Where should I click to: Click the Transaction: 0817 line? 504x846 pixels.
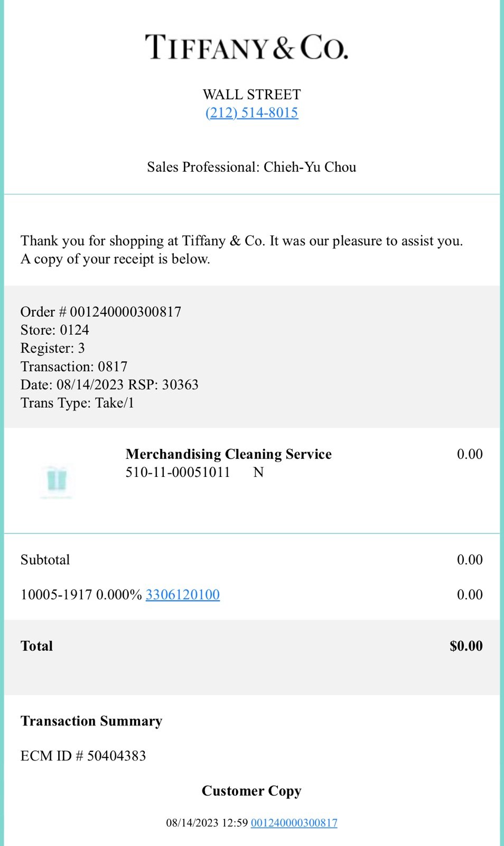pyautogui.click(x=74, y=366)
